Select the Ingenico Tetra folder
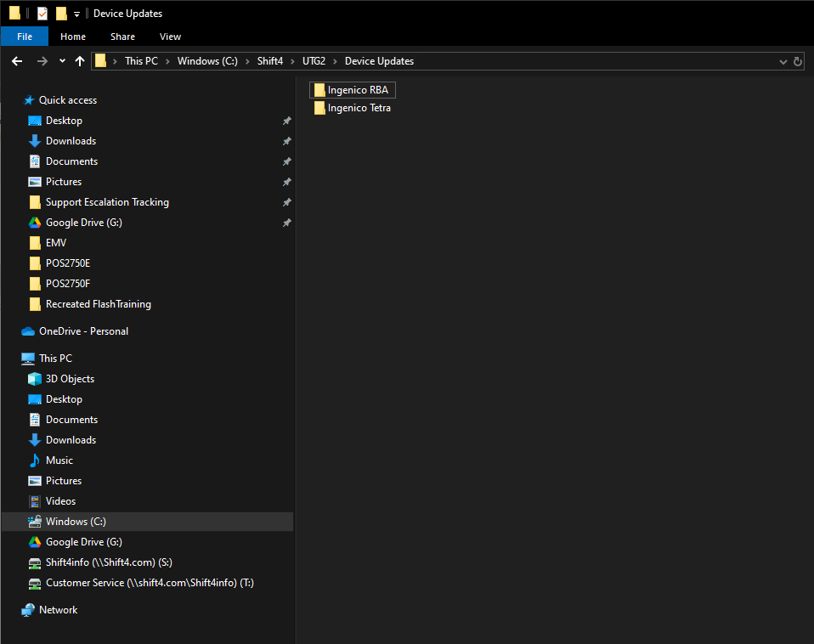This screenshot has width=814, height=644. [358, 108]
